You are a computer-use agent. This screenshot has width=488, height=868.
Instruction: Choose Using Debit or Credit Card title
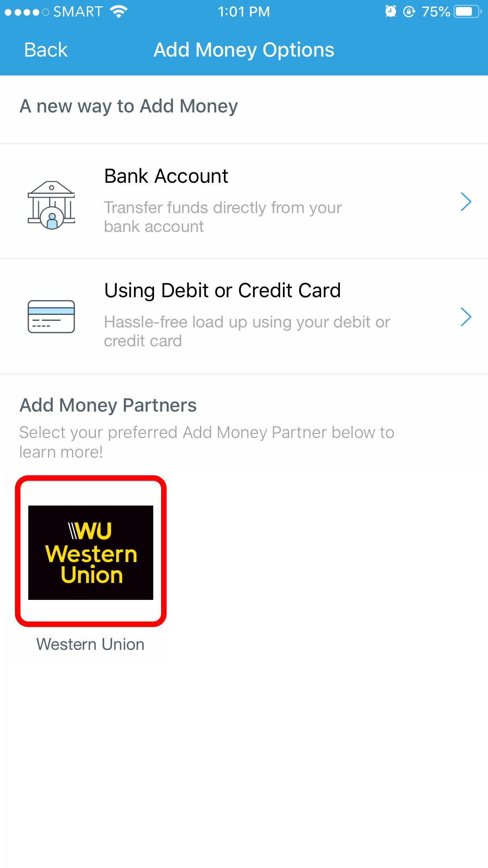point(222,291)
